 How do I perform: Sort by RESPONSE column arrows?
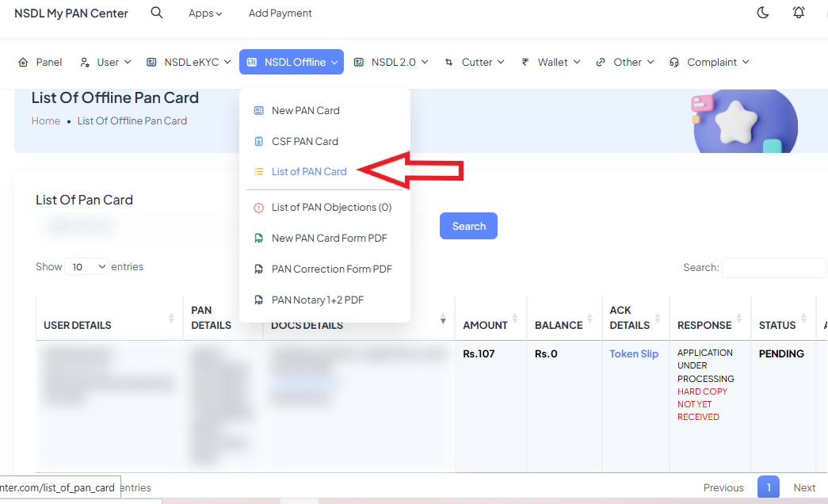(x=738, y=318)
